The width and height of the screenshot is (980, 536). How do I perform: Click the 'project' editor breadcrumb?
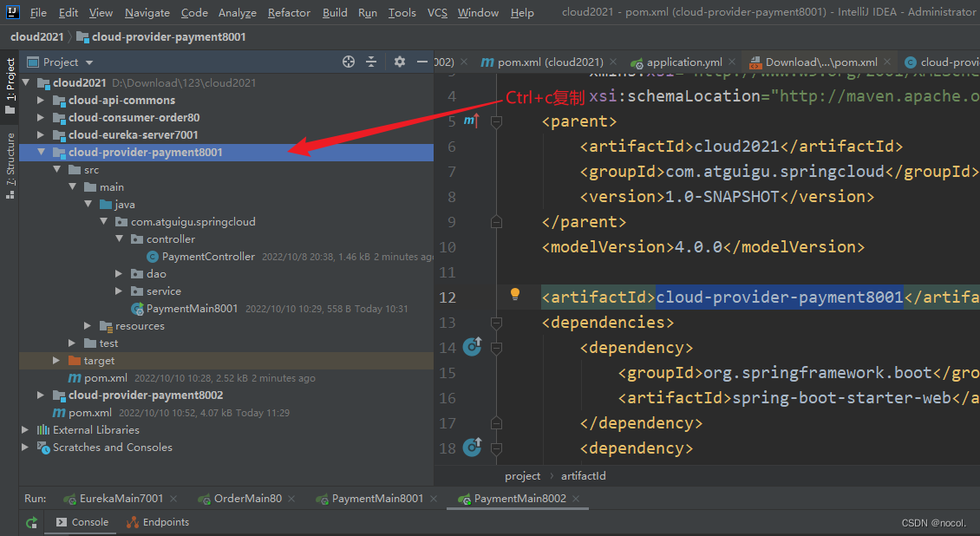coord(522,476)
